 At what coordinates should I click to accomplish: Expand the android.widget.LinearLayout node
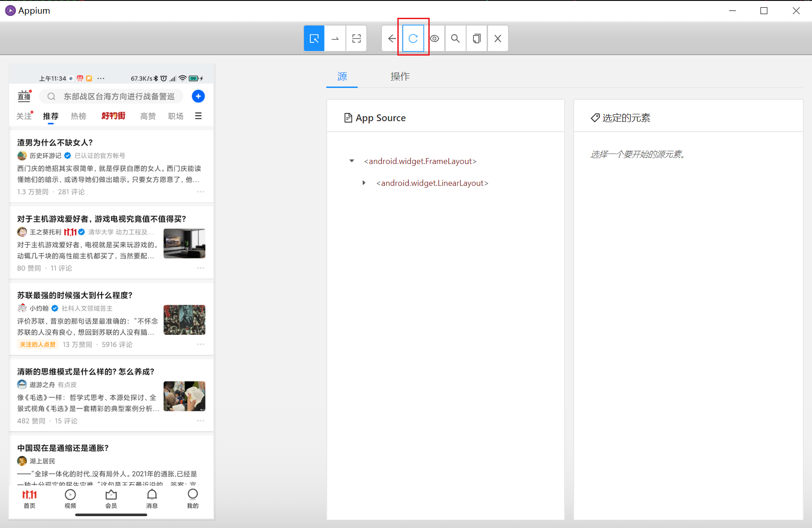click(364, 183)
